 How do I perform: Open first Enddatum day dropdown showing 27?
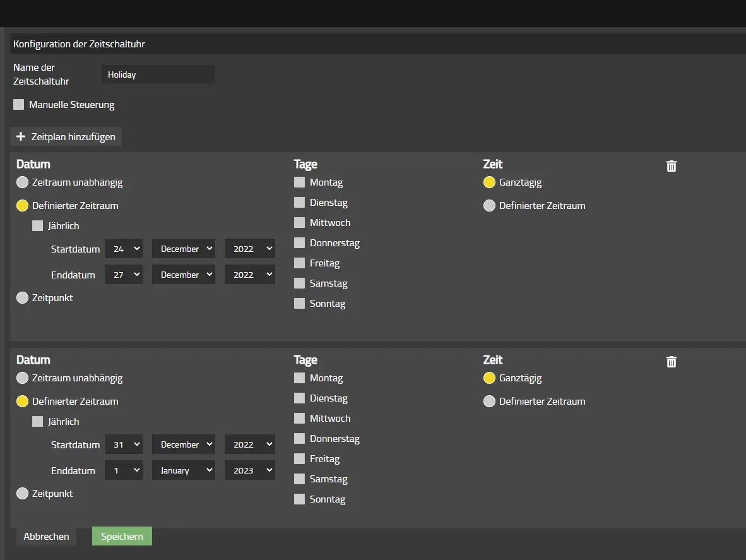point(124,275)
